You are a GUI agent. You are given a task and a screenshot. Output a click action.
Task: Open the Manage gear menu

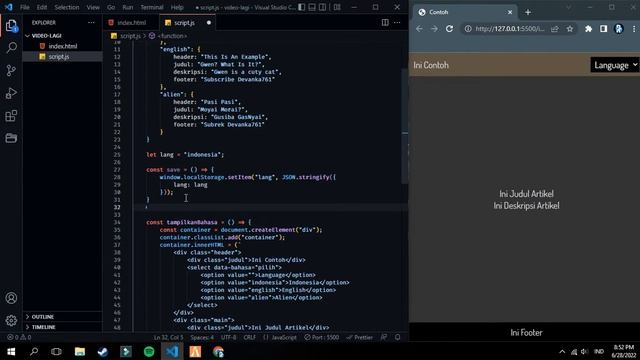[x=11, y=320]
